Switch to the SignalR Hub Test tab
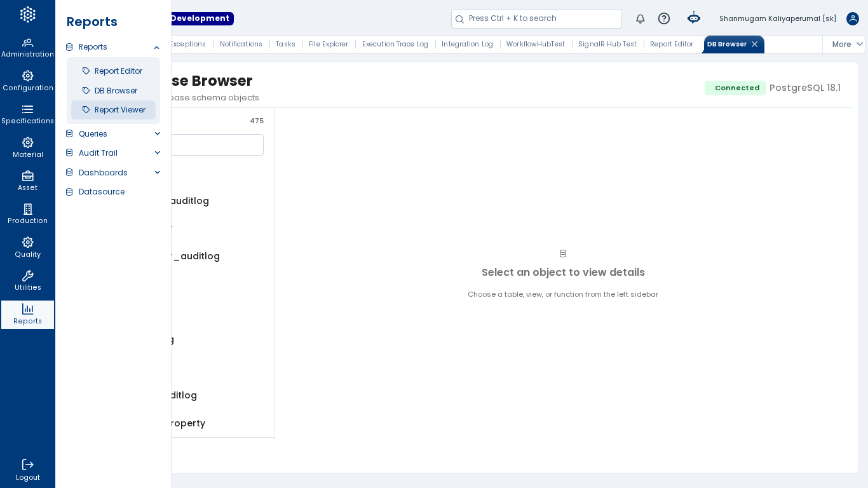The width and height of the screenshot is (868, 488). point(607,44)
